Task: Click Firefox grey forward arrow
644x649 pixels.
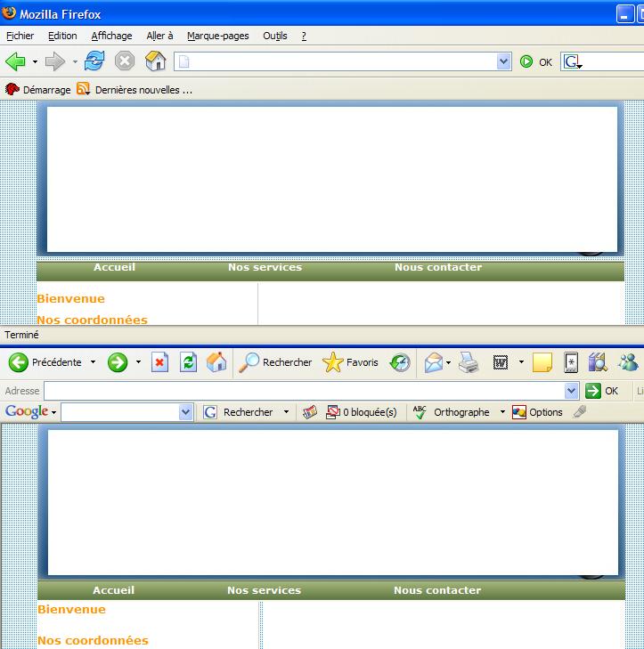Action: [x=54, y=61]
